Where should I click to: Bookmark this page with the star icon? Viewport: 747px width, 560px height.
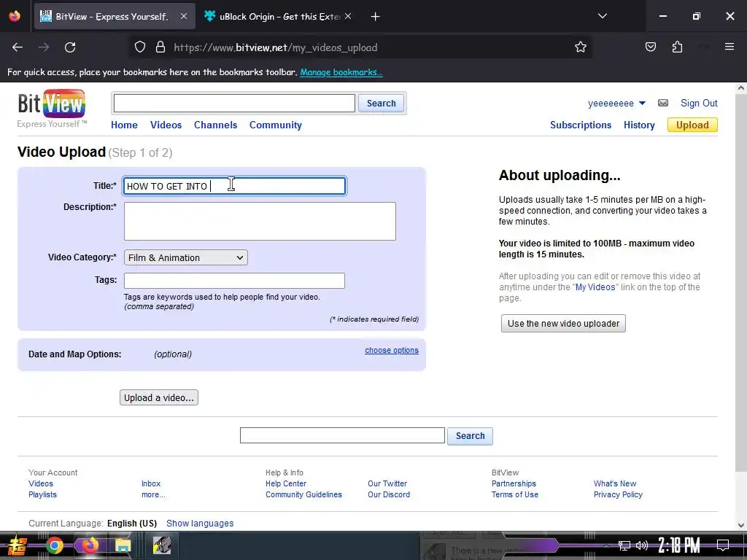coord(580,47)
